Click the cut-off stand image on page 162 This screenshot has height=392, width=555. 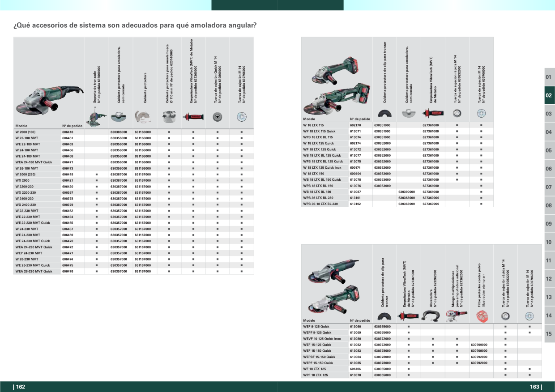click(x=97, y=118)
